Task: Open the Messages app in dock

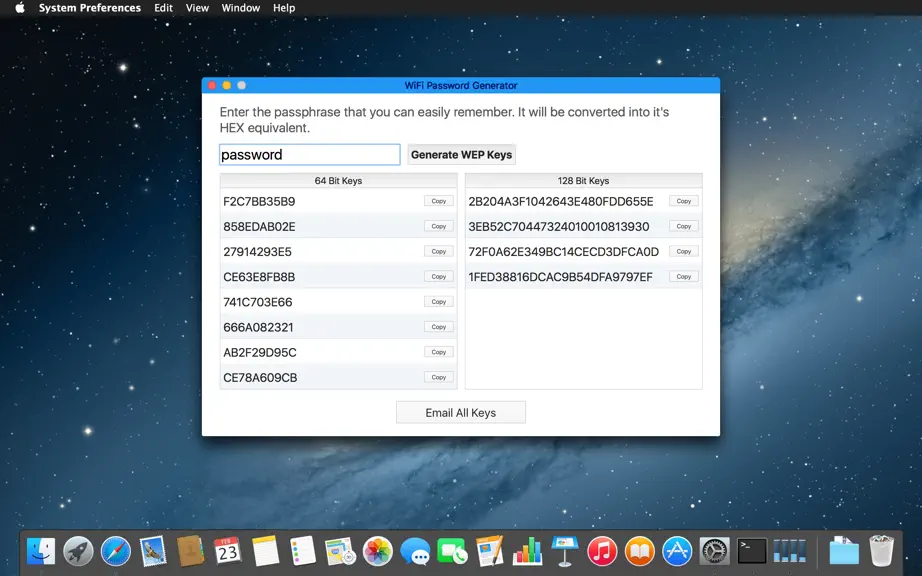Action: tap(415, 552)
